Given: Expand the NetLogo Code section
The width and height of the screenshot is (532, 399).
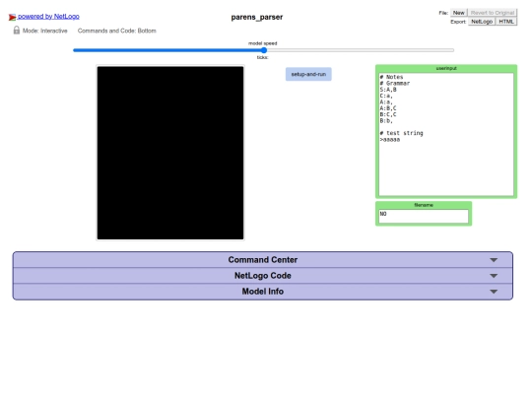Looking at the screenshot, I should 263,276.
